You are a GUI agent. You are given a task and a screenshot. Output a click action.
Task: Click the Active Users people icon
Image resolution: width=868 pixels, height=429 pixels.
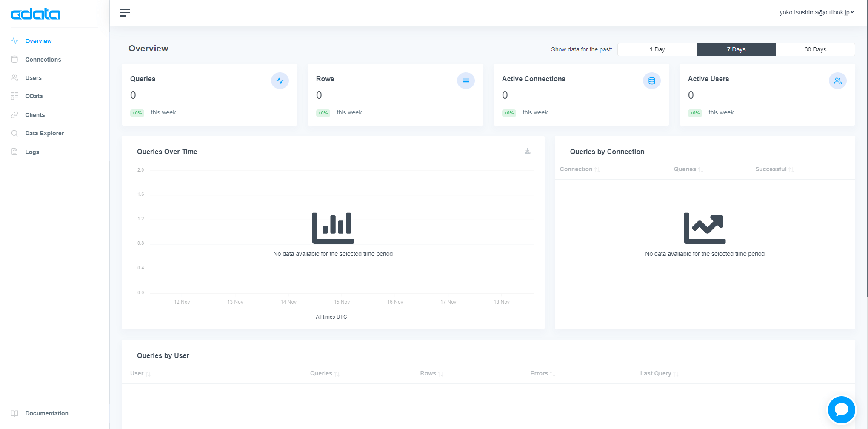coord(838,81)
